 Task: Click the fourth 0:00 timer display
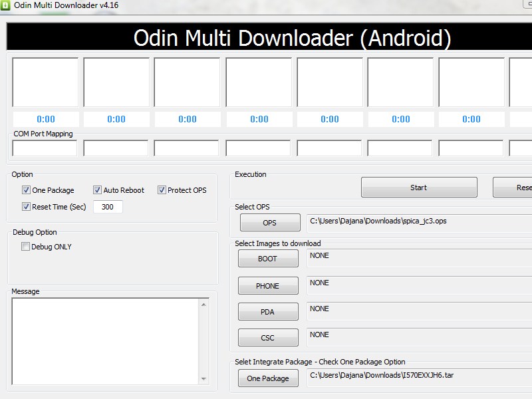[259, 119]
